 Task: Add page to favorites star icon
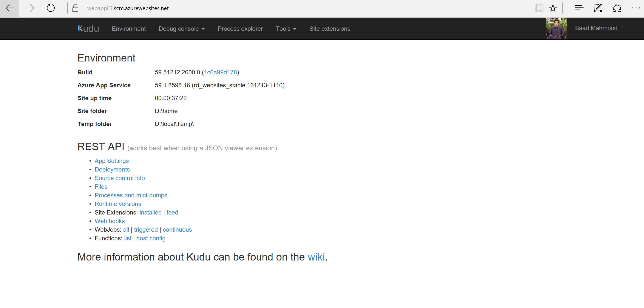point(553,8)
